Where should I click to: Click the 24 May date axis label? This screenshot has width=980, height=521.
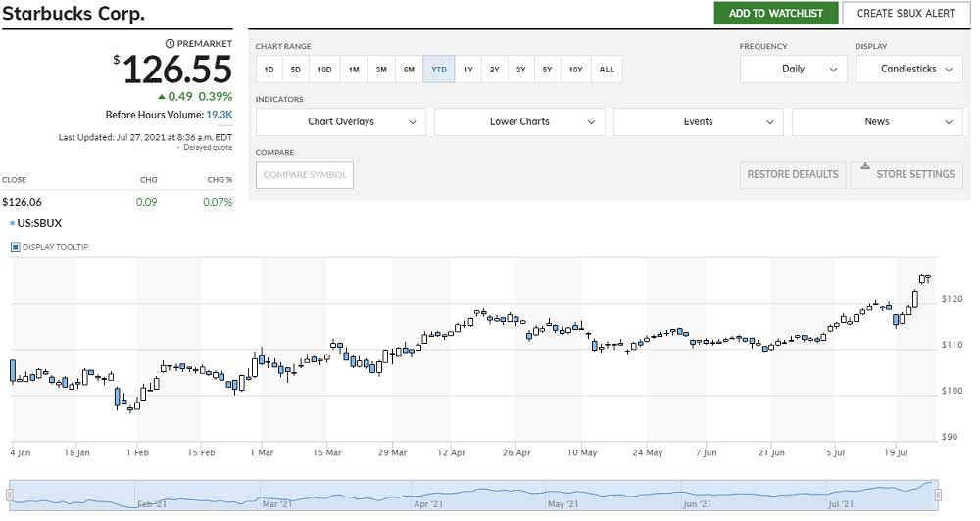click(647, 452)
